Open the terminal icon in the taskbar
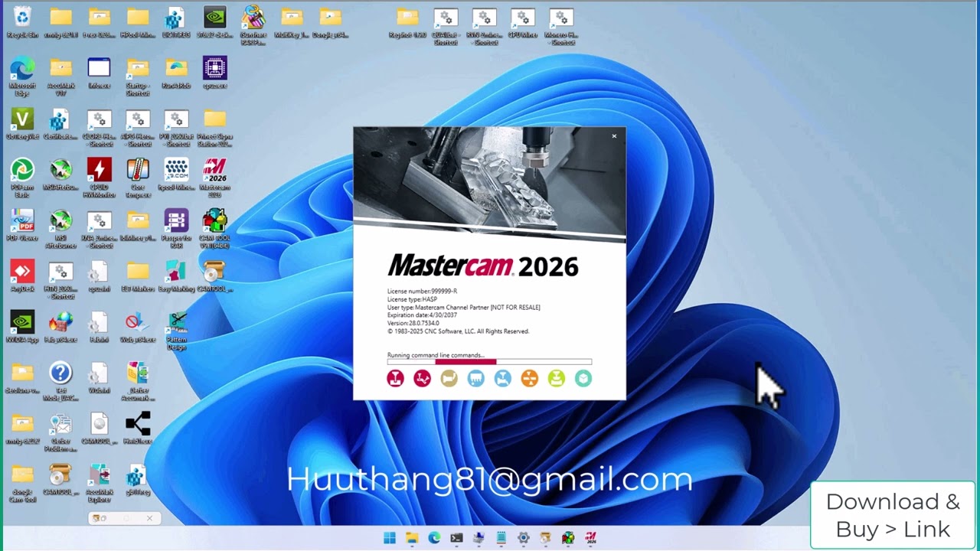This screenshot has height=551, width=980. pyautogui.click(x=456, y=538)
